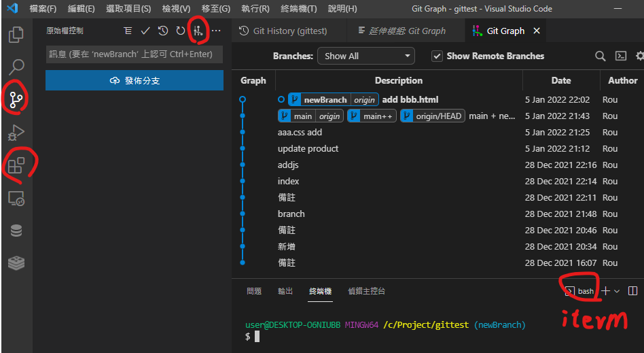Click the refresh icon in source control
The image size is (644, 353).
pyautogui.click(x=180, y=31)
